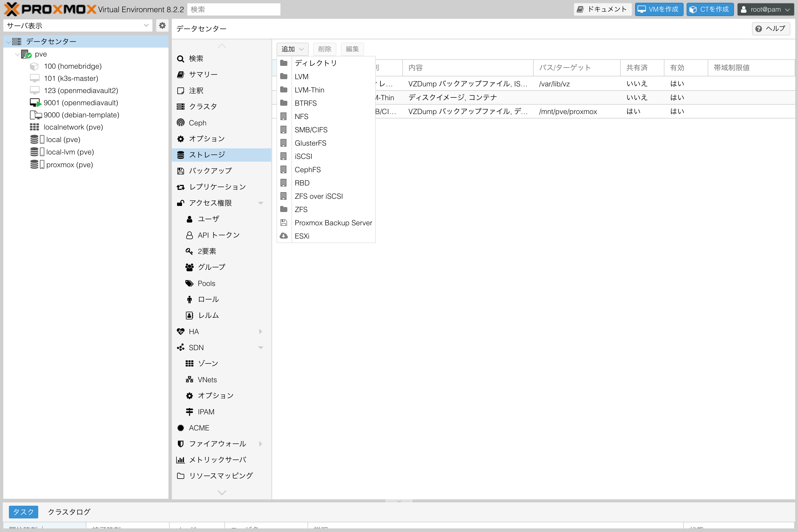Select Proxmox Backup Server storage type

[x=333, y=223]
